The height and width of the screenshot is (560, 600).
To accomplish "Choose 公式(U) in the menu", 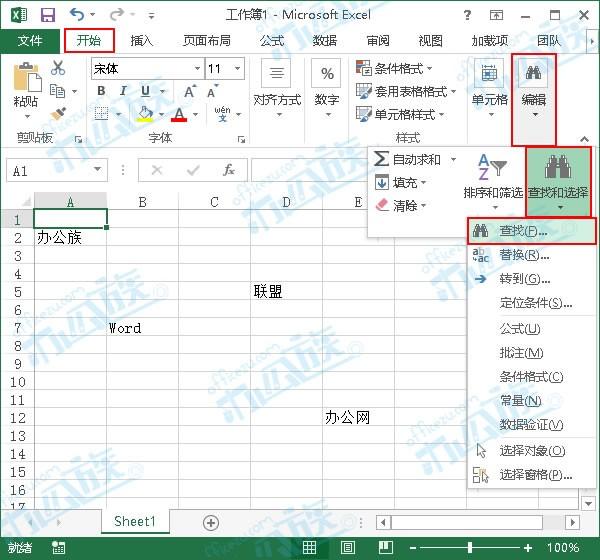I will click(532, 329).
